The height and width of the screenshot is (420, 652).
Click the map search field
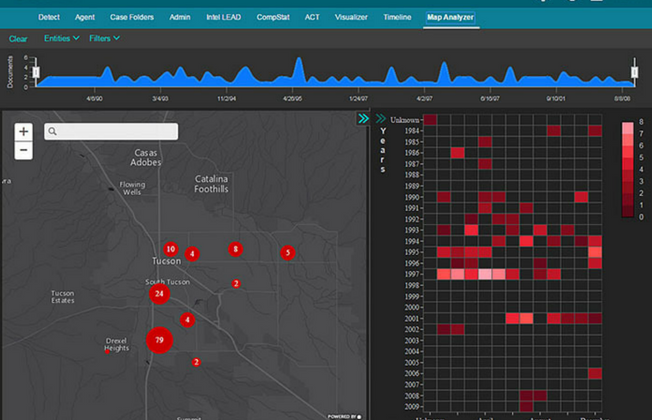coord(111,131)
